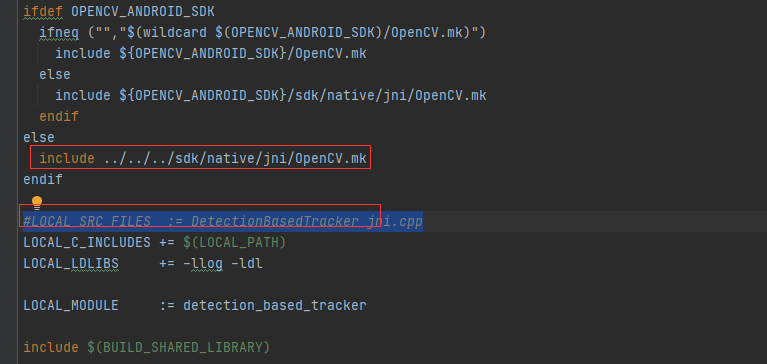The width and height of the screenshot is (767, 364).
Task: Click the yellow lightbulb intention icon
Action: pyautogui.click(x=37, y=202)
